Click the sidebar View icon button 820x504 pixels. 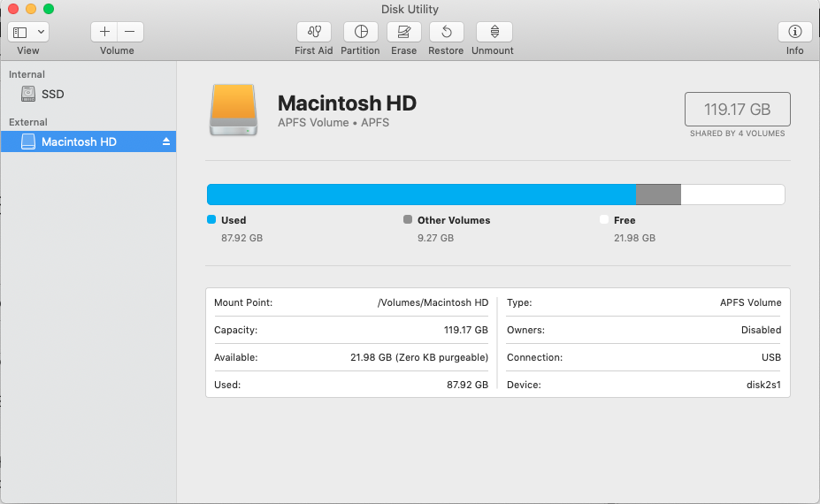tap(20, 32)
